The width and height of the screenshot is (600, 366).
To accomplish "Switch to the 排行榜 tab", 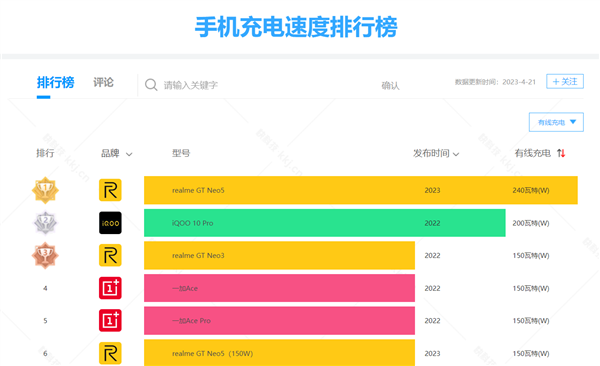I will [x=55, y=82].
